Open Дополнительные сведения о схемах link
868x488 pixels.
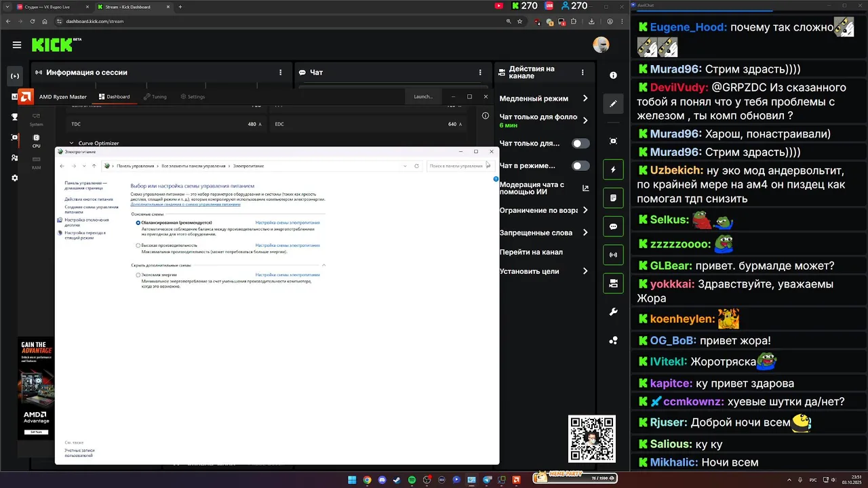coord(185,204)
